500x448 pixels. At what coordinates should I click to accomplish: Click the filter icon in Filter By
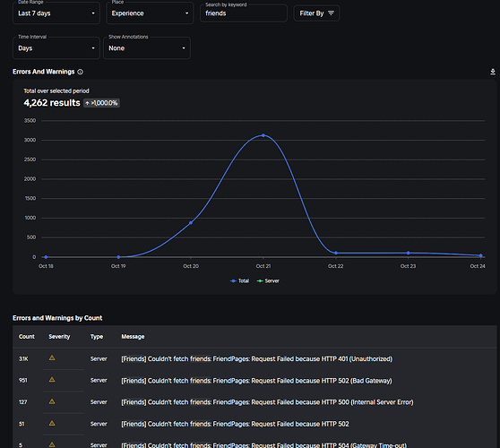tap(331, 13)
